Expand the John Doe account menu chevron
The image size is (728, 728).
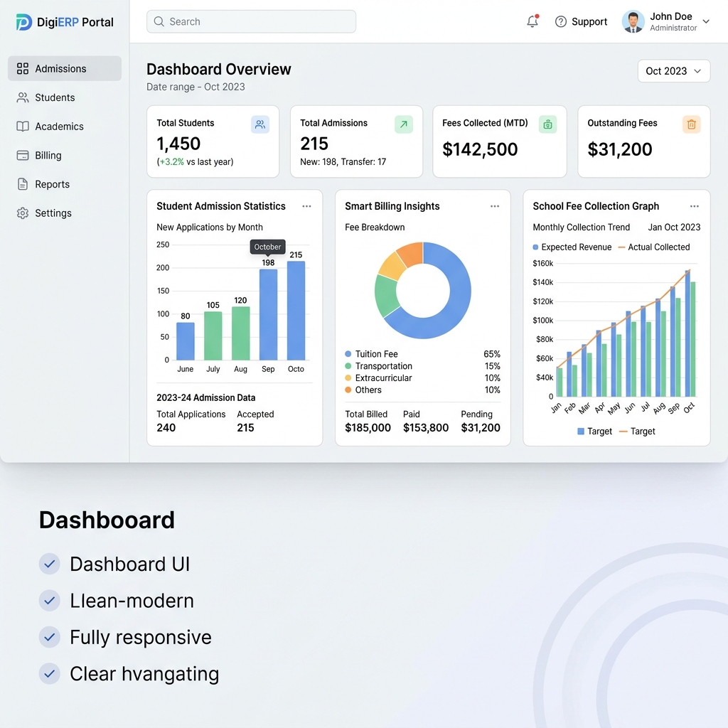[x=706, y=21]
